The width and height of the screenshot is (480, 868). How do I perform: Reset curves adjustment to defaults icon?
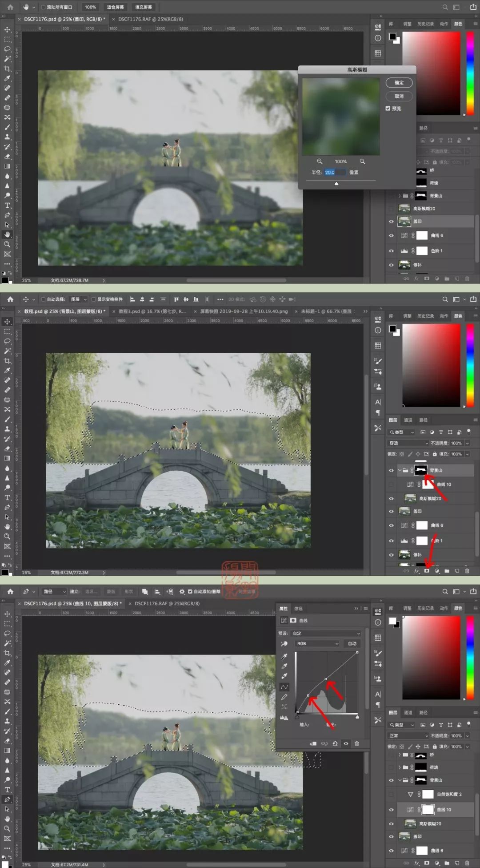335,743
